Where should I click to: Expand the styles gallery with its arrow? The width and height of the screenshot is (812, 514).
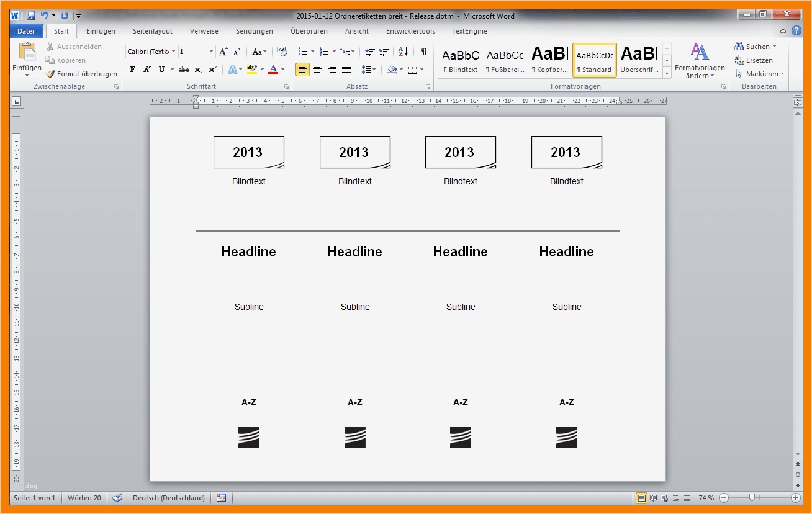pos(666,71)
